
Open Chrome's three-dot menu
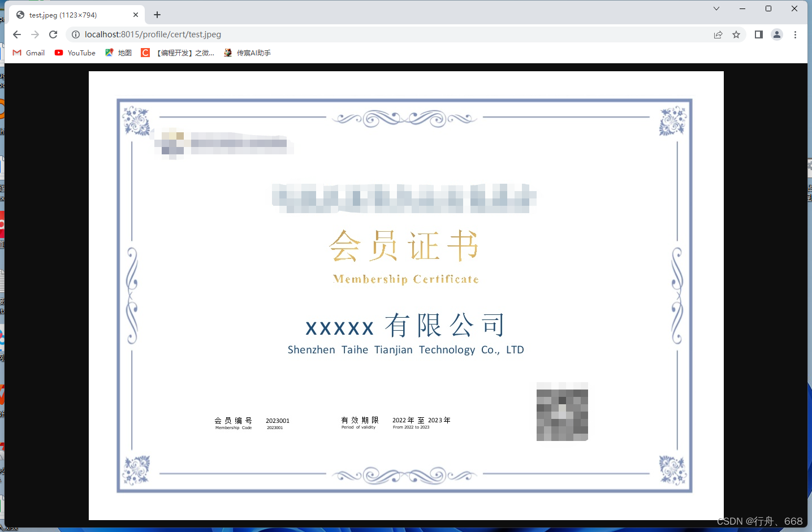(796, 34)
